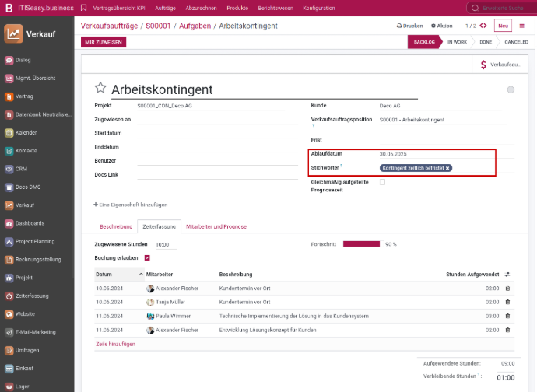This screenshot has height=392, width=537.
Task: Click the Verkaufsauftrag dollar stat button
Action: click(499, 65)
